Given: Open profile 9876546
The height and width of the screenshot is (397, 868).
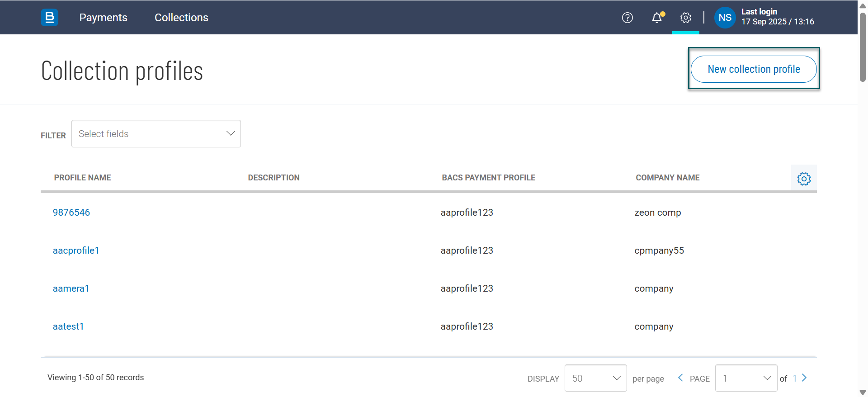Looking at the screenshot, I should (71, 213).
